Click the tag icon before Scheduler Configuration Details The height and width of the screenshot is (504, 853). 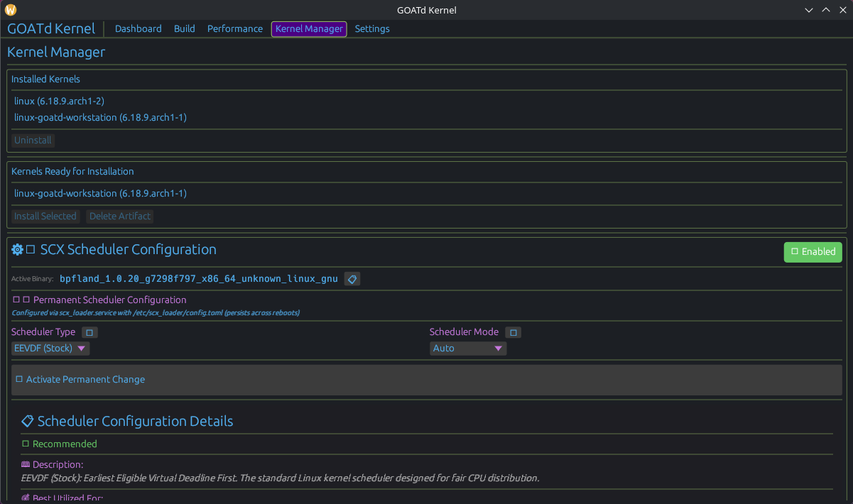[x=28, y=421]
